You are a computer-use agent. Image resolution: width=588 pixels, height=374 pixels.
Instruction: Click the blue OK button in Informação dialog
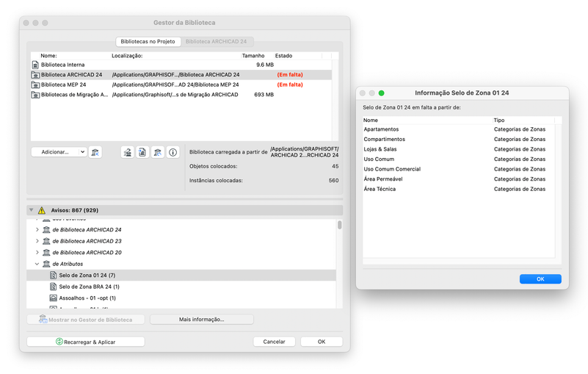(540, 279)
